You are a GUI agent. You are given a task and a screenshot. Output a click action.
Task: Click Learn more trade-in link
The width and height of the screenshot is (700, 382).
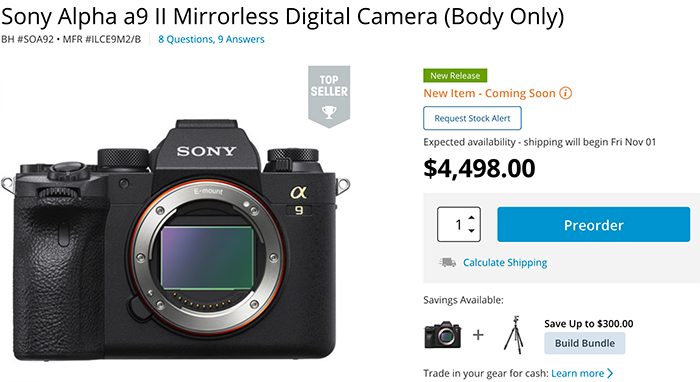(578, 373)
